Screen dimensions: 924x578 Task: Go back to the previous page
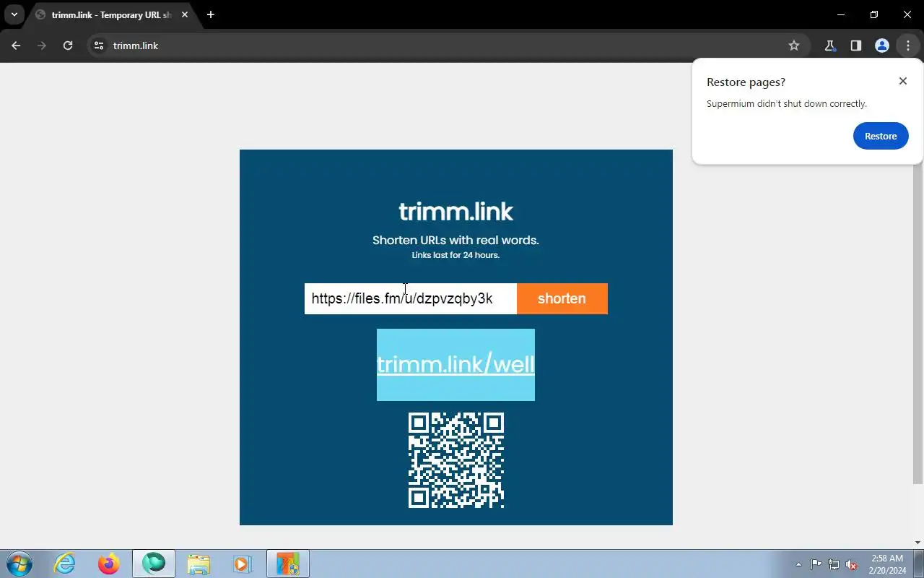(16, 46)
